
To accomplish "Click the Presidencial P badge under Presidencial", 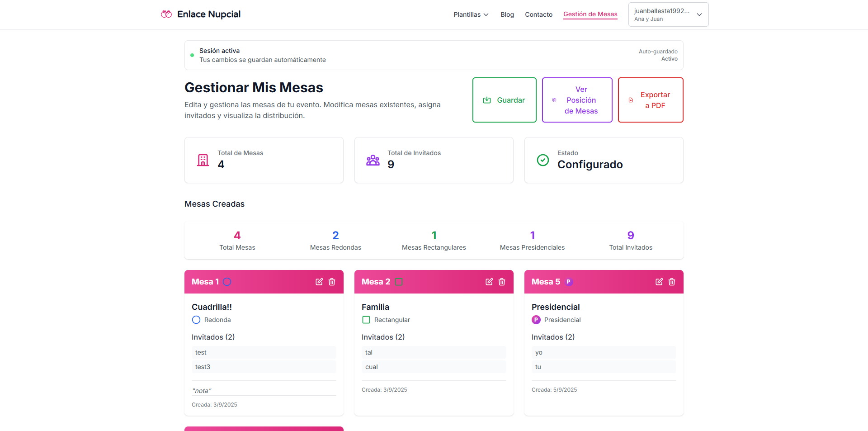I will (x=536, y=320).
